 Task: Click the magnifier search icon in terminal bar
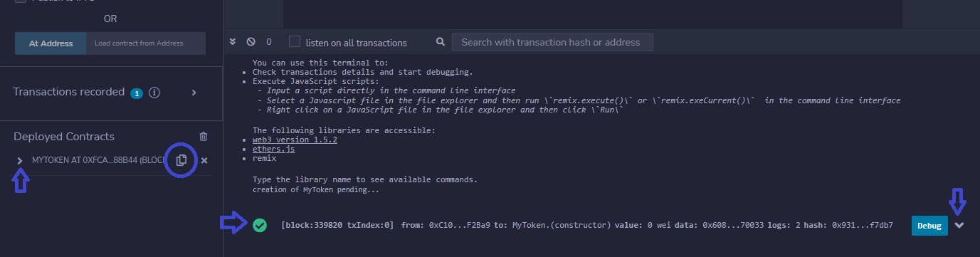point(441,42)
